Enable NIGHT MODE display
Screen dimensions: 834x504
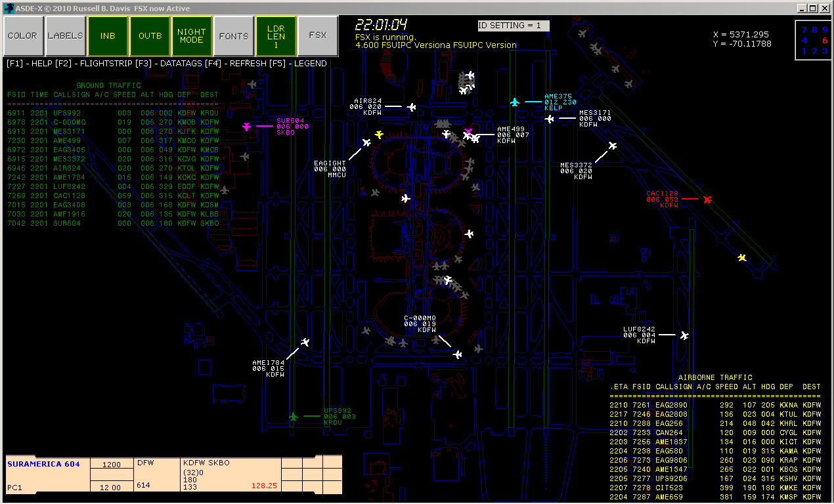pyautogui.click(x=192, y=36)
